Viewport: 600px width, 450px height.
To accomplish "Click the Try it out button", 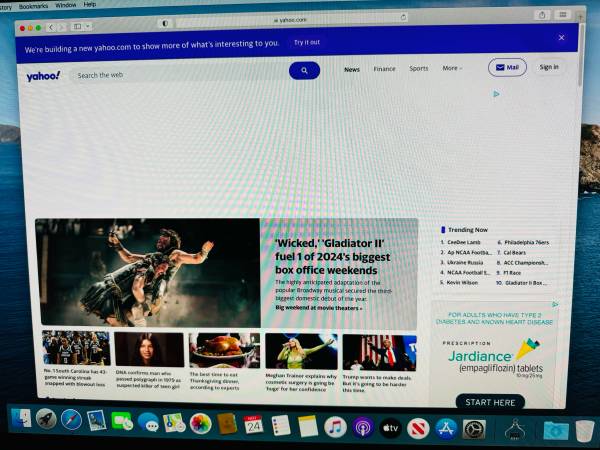I will [x=306, y=42].
